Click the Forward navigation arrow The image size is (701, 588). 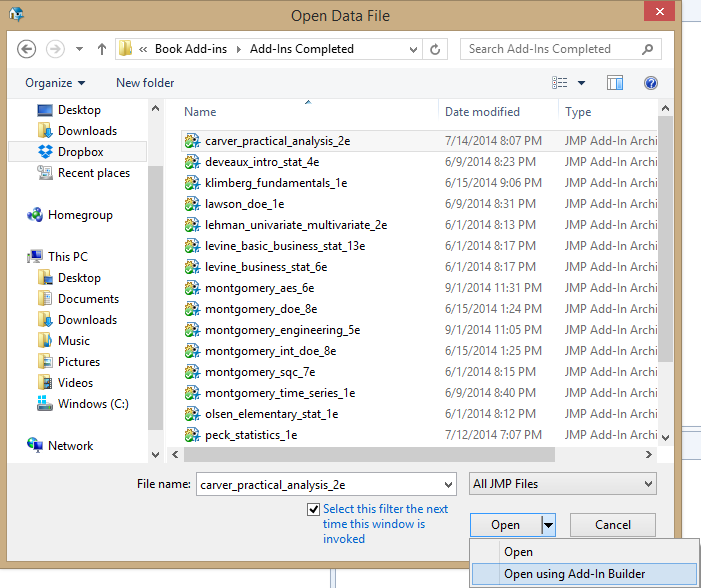(55, 49)
